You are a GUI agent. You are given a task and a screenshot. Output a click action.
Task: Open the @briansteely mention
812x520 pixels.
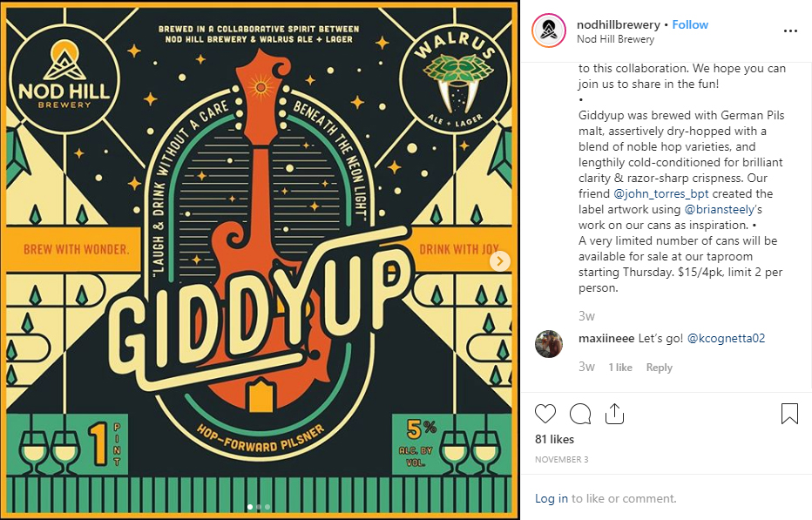click(720, 209)
